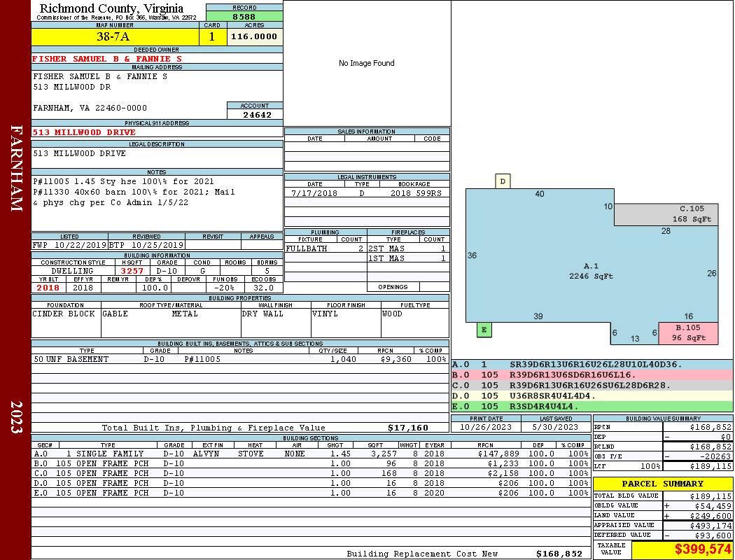Click yellow D.0 sketch vector row
The image size is (735, 560).
(591, 395)
